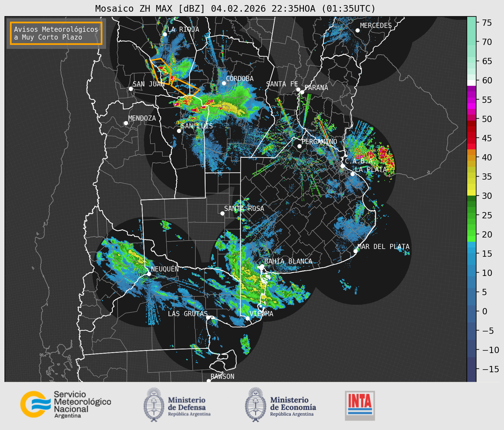This screenshot has height=430, width=504.
Task: Select the white dot marking Mendoza
Action: point(126,123)
